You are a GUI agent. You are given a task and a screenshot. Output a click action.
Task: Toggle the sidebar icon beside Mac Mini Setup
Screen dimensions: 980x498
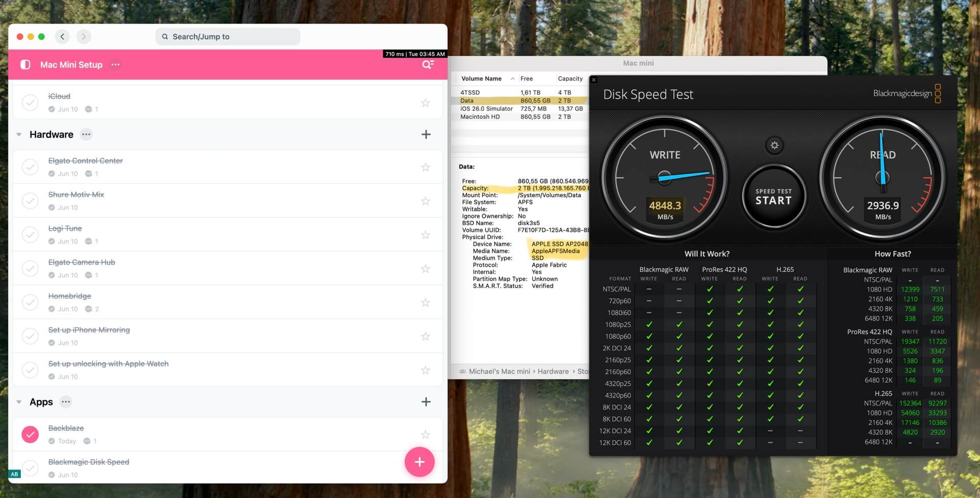click(25, 65)
